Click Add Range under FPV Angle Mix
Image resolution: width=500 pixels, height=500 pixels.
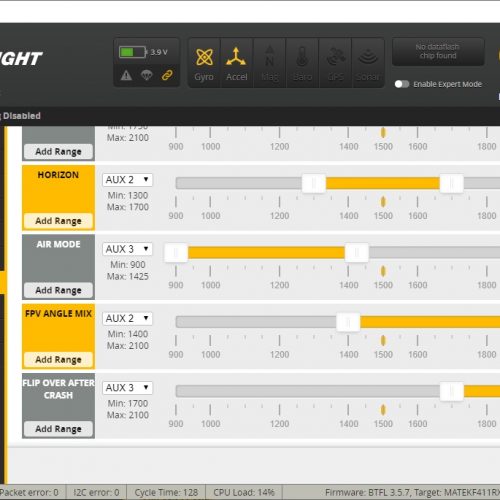(x=58, y=359)
